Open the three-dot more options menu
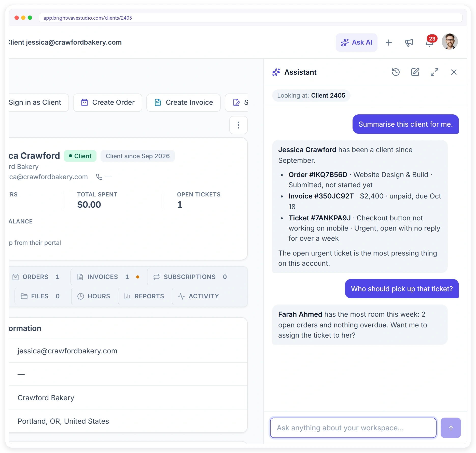This screenshot has width=476, height=453. (x=238, y=125)
